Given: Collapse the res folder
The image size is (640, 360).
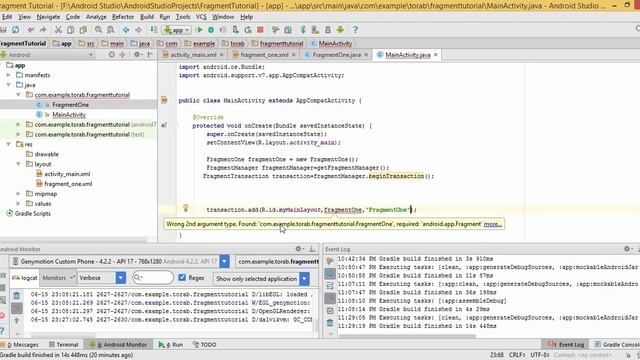Looking at the screenshot, I should click(x=9, y=144).
